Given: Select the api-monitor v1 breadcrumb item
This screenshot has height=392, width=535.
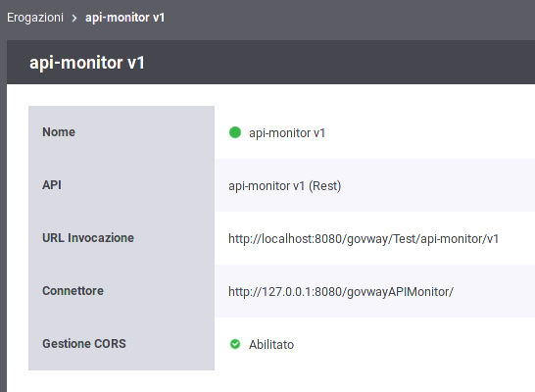Looking at the screenshot, I should (x=124, y=18).
